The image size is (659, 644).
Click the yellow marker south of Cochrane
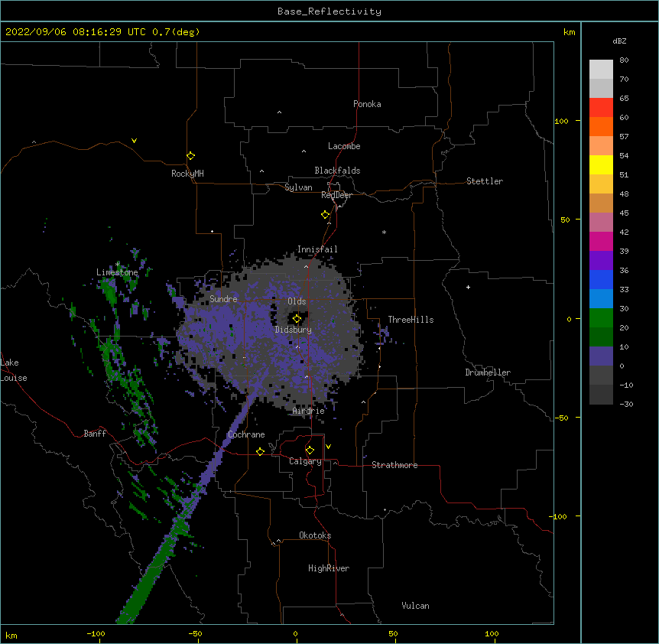260,451
